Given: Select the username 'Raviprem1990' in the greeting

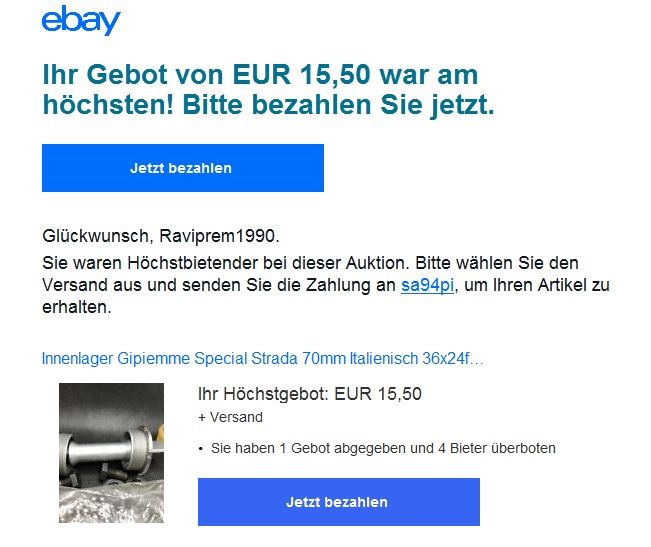Looking at the screenshot, I should click(217, 236).
